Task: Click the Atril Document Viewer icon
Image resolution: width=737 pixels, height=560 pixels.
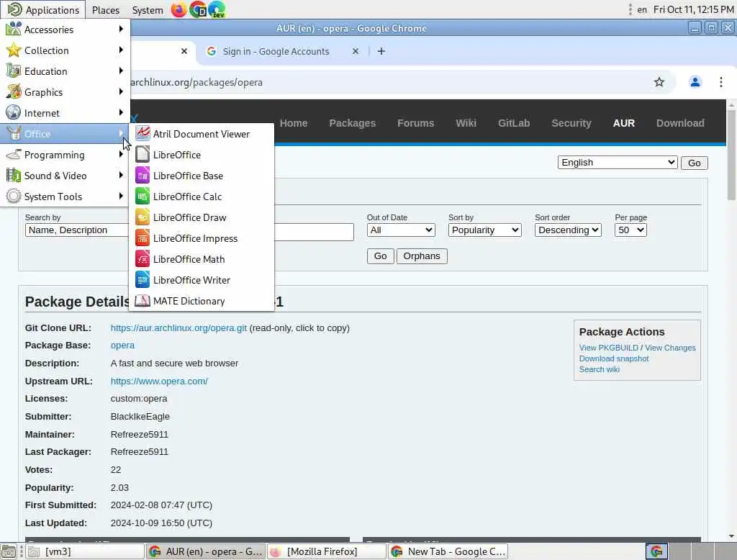Action: [143, 134]
